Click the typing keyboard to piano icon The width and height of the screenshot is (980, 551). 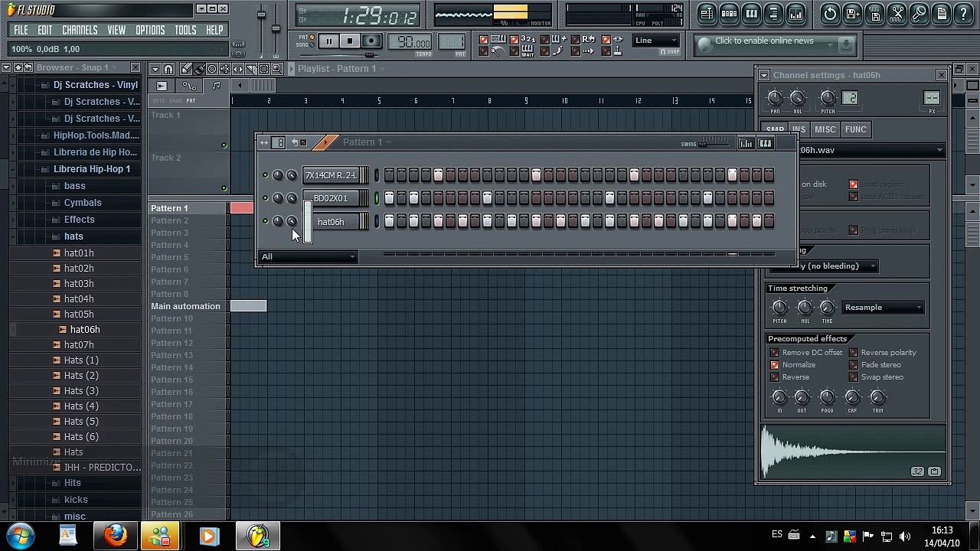pos(497,40)
